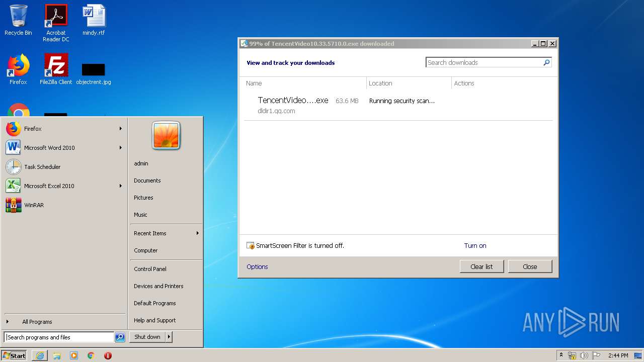Open download Options link
The height and width of the screenshot is (362, 644).
[x=257, y=267]
